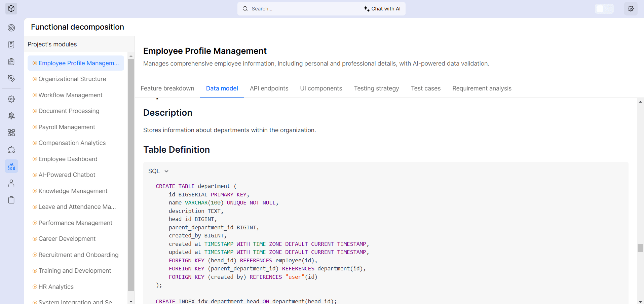Viewport: 644px width, 304px height.
Task: Select the hierarchy decomposition sidebar icon
Action: click(x=11, y=166)
